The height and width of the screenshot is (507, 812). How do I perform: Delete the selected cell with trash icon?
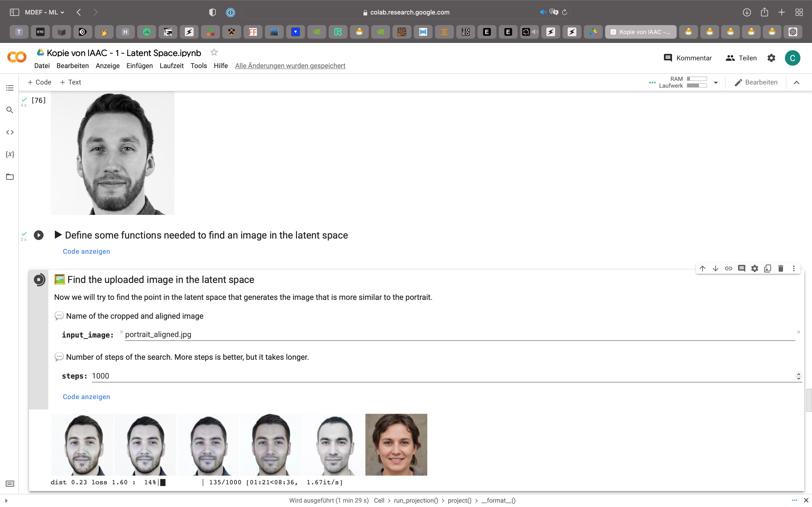(x=780, y=268)
